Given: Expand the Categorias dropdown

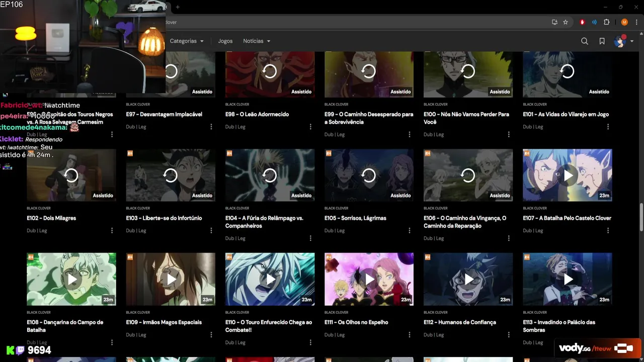Looking at the screenshot, I should pos(187,41).
